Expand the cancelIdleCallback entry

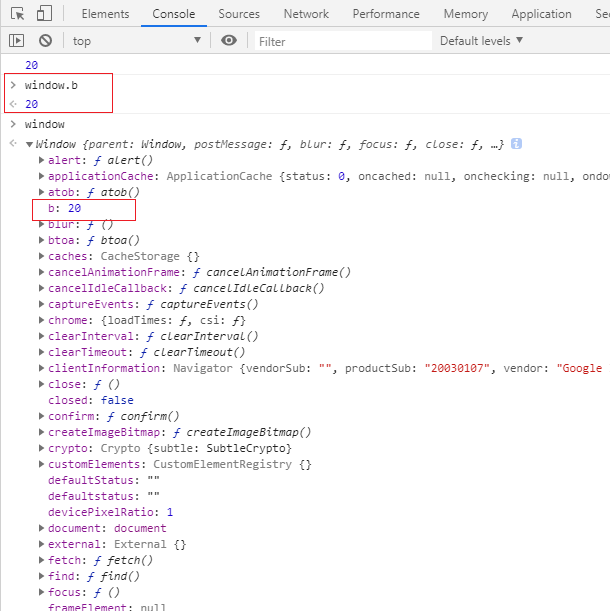(x=41, y=288)
